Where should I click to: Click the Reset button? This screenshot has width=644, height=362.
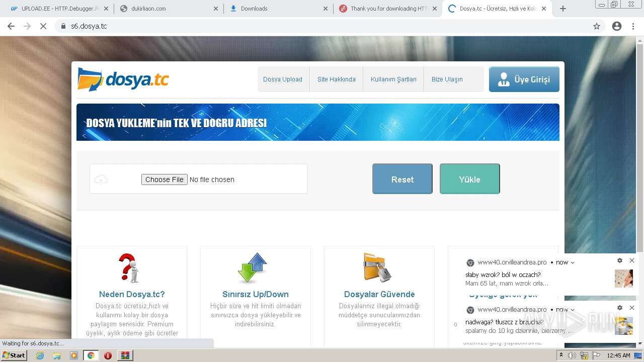[x=403, y=179]
